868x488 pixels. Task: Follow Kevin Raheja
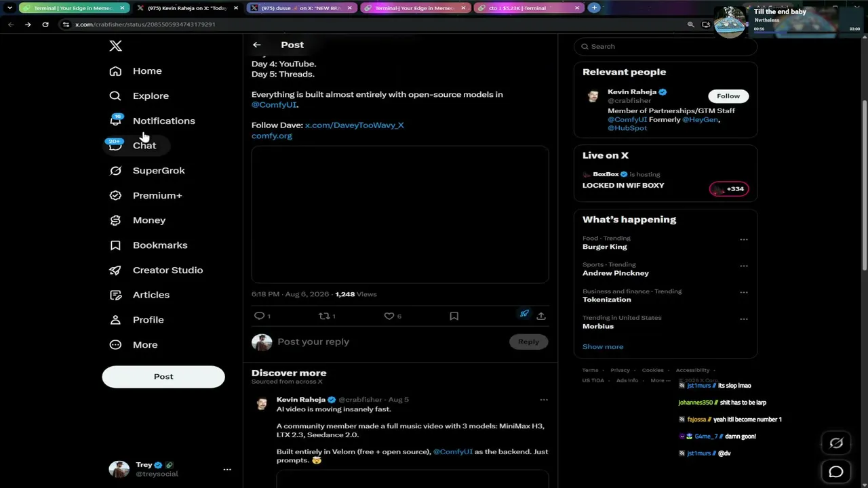coord(728,96)
